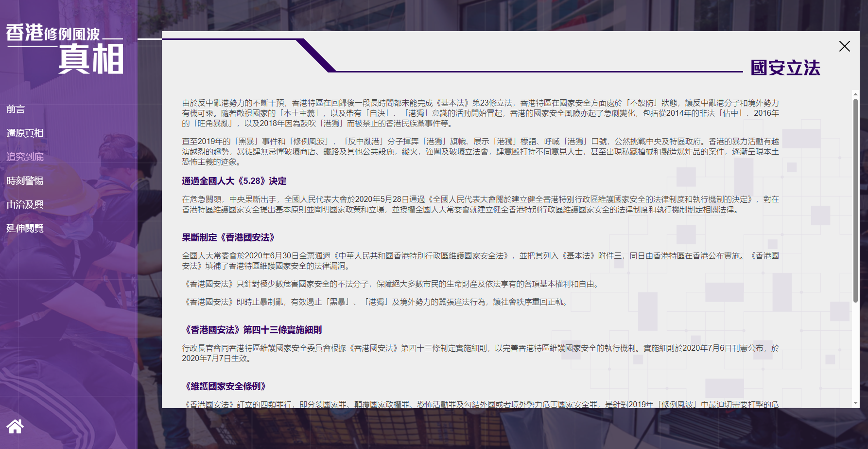Open the 由治及興 page
This screenshot has width=868, height=449.
25,204
